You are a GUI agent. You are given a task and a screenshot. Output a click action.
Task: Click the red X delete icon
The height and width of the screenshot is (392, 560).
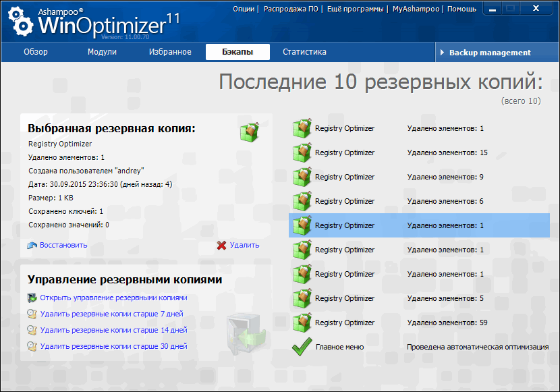pos(221,246)
